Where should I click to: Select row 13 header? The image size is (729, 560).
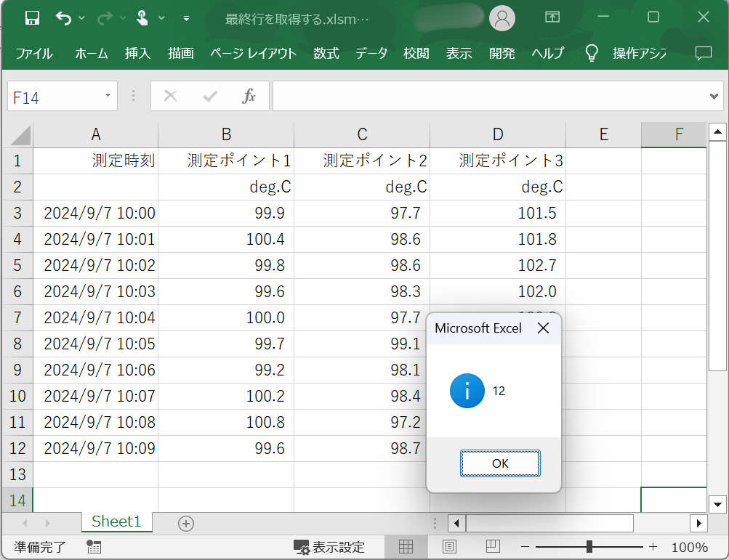(x=17, y=474)
